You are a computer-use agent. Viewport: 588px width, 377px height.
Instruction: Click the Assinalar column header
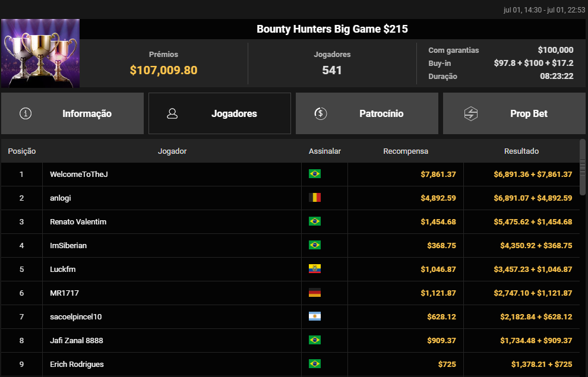[x=325, y=151]
